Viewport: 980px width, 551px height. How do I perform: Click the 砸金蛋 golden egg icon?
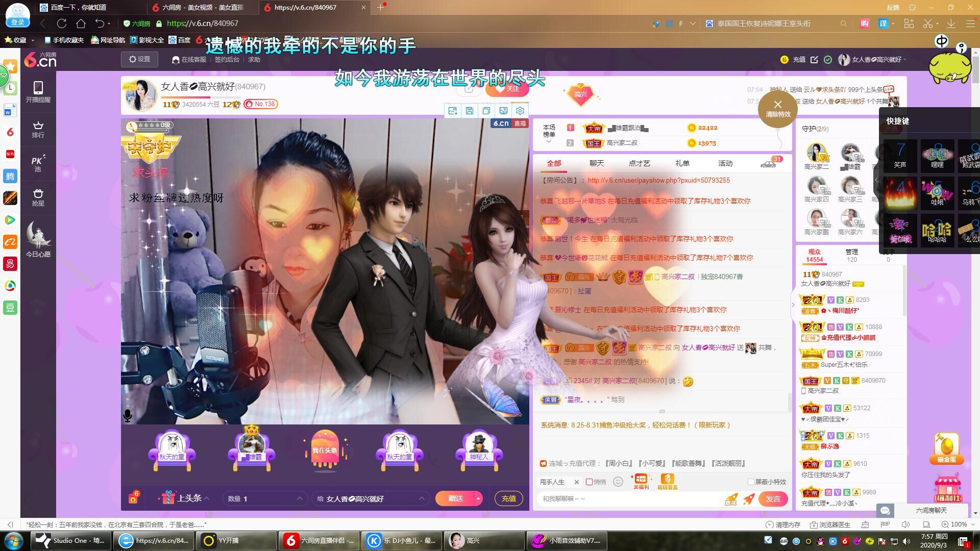pyautogui.click(x=946, y=448)
